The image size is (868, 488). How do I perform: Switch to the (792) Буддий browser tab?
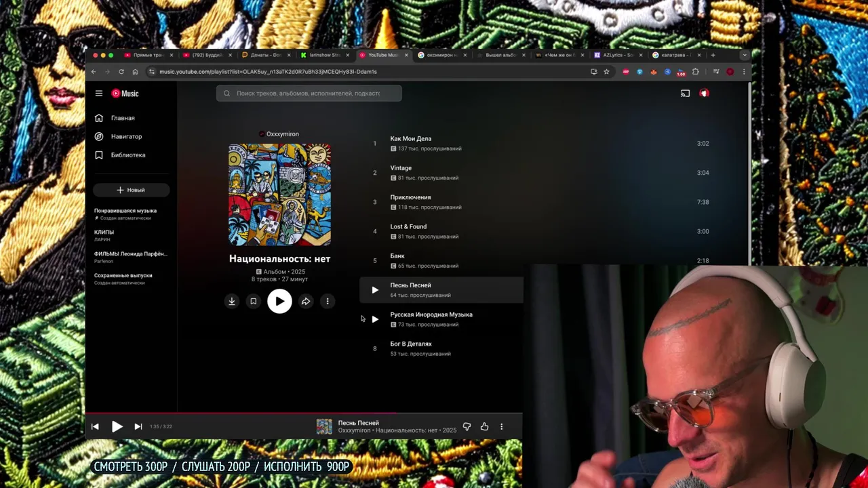(x=206, y=55)
